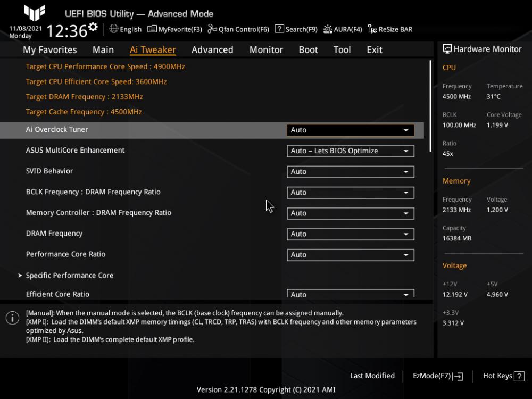Click the BCLK value 100.00 MHz
The image size is (532, 399).
(x=459, y=125)
